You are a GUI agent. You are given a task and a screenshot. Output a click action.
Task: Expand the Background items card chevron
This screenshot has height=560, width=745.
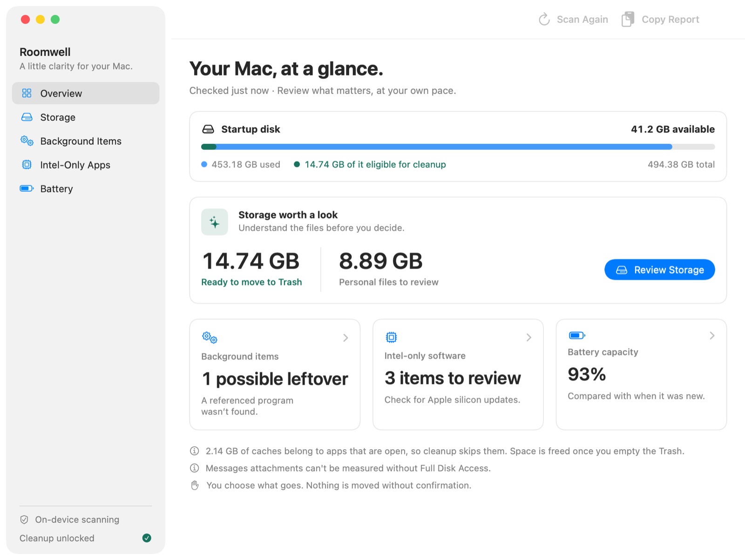point(345,338)
